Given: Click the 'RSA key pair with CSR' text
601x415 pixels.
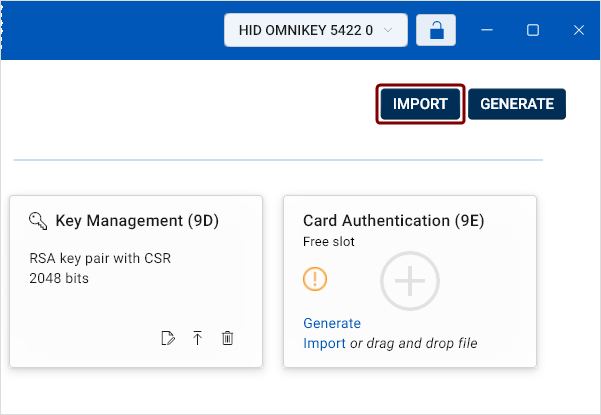Looking at the screenshot, I should [x=100, y=259].
